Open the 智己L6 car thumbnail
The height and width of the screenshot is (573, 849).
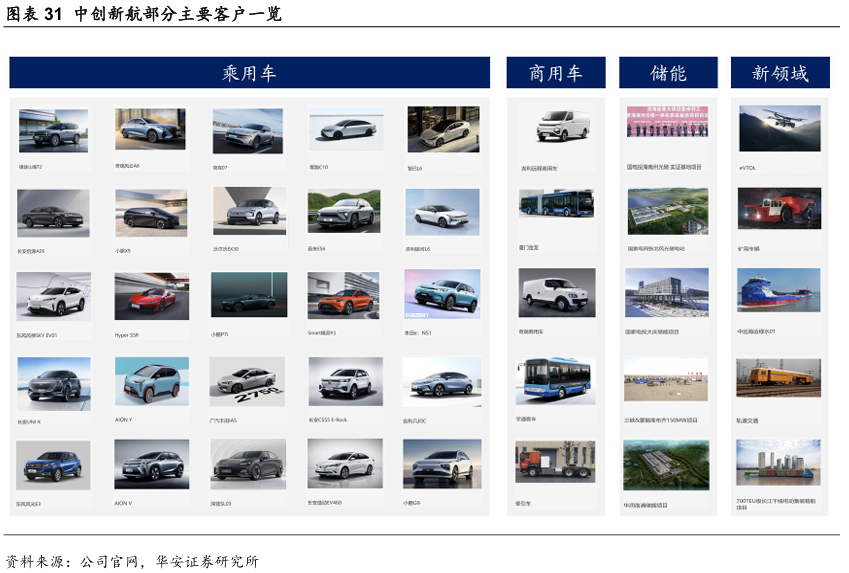[x=443, y=129]
